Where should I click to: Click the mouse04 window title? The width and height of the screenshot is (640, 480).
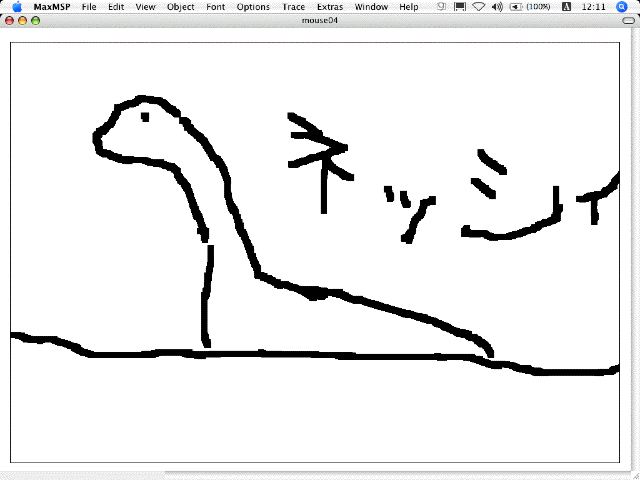(320, 20)
